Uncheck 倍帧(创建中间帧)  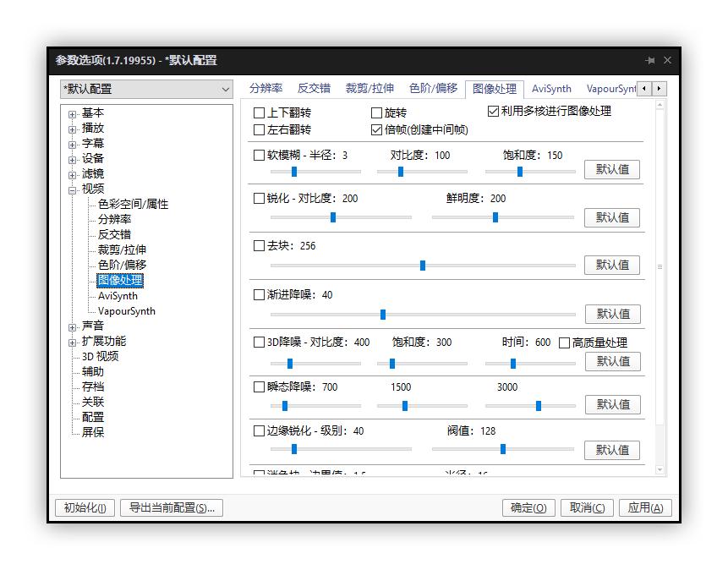[x=375, y=129]
